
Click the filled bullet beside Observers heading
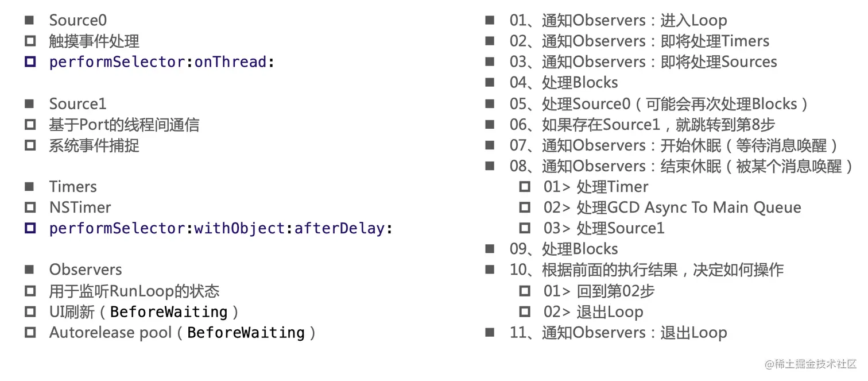(x=30, y=270)
